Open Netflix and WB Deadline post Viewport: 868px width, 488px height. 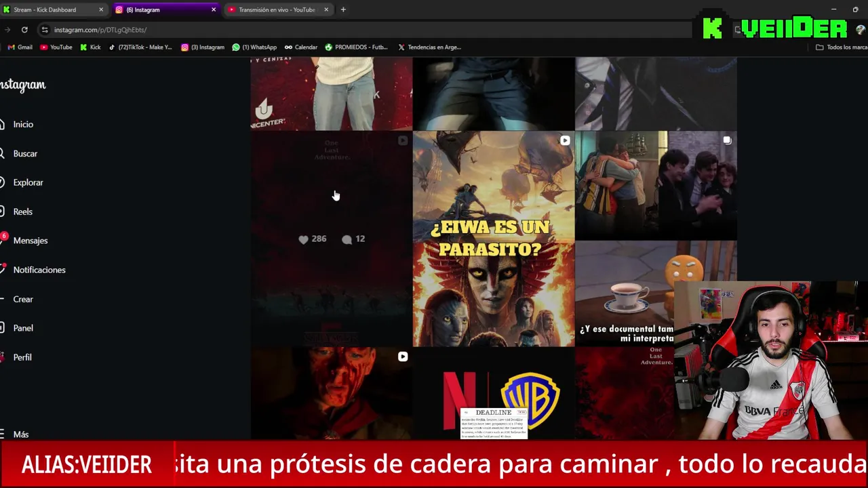coord(494,393)
